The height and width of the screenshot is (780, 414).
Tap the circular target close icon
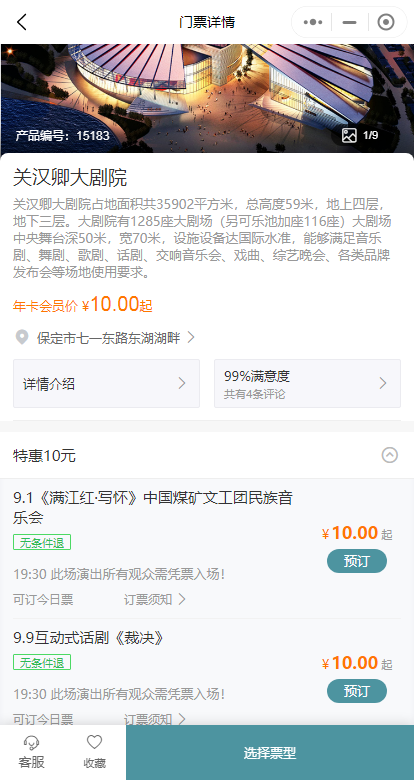[386, 22]
